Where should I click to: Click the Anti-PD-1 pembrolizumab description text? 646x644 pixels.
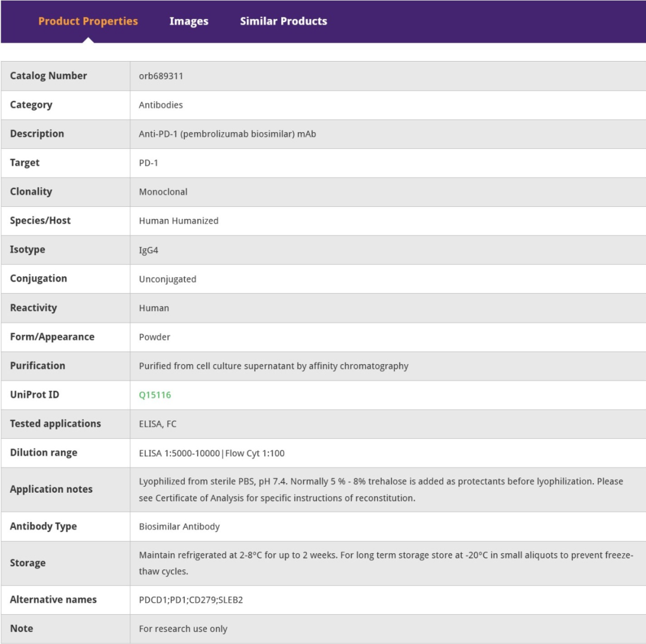click(227, 134)
